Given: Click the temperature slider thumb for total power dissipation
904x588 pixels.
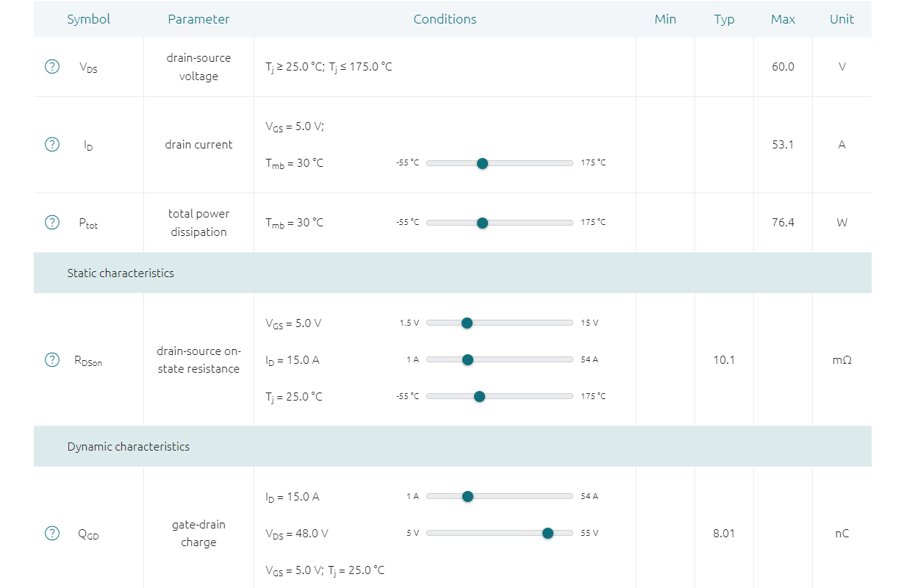Looking at the screenshot, I should [x=482, y=222].
